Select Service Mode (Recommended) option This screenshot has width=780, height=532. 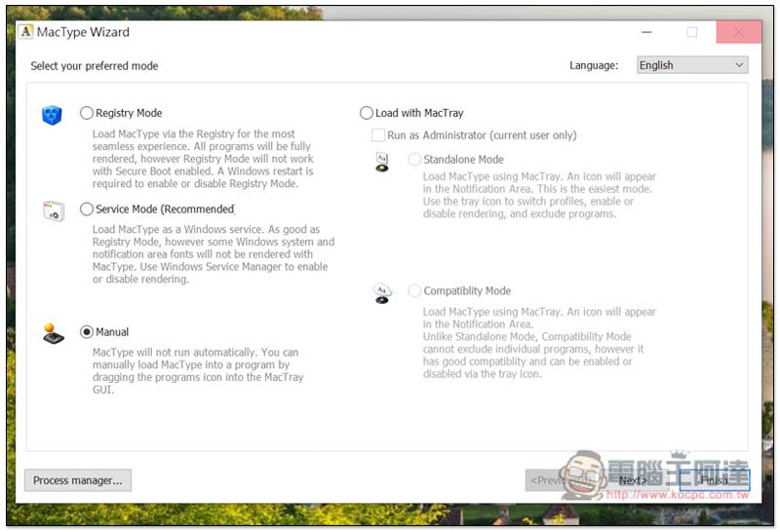87,209
